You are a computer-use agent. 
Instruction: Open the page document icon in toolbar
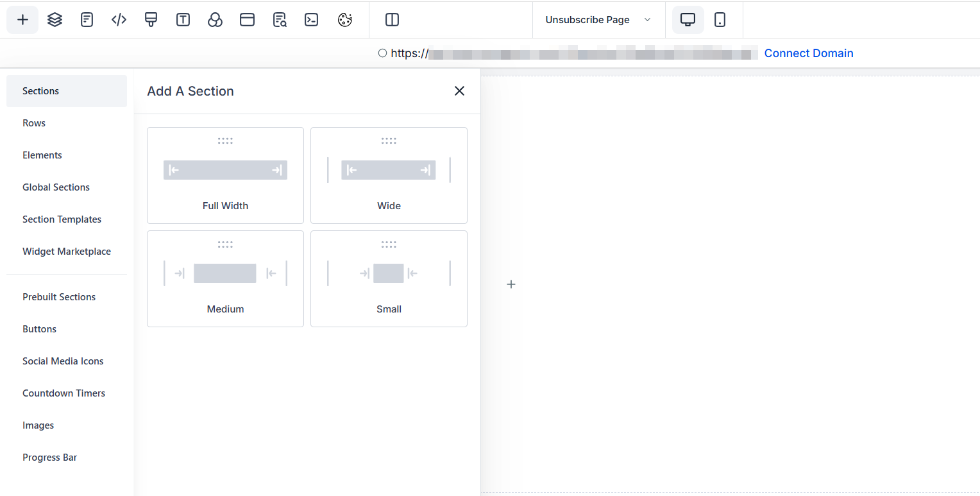tap(87, 20)
